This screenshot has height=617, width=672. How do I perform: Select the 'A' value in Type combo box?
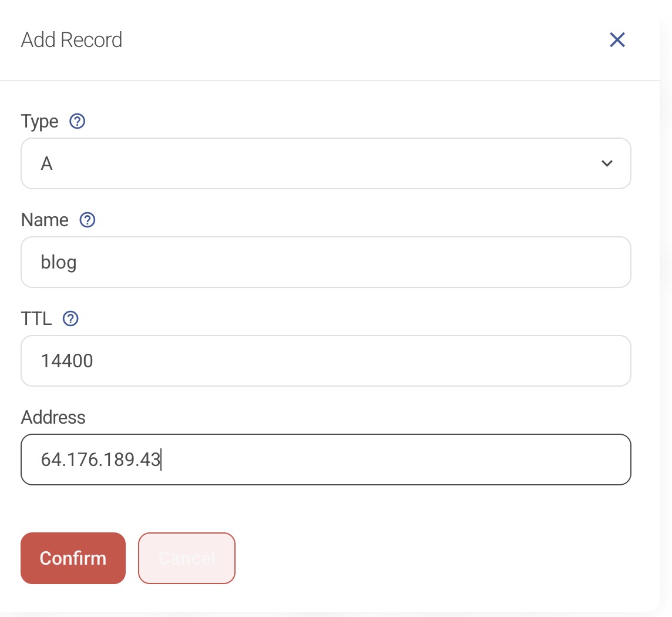47,163
